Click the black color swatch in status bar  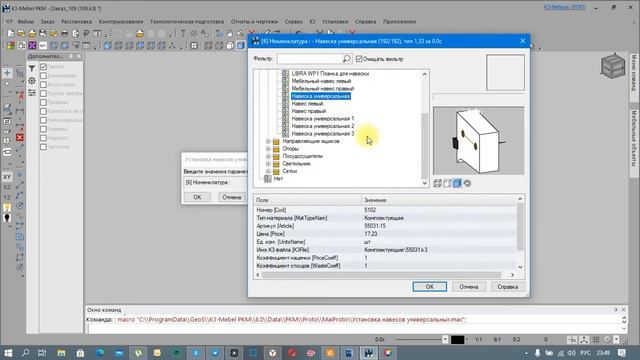(457, 340)
